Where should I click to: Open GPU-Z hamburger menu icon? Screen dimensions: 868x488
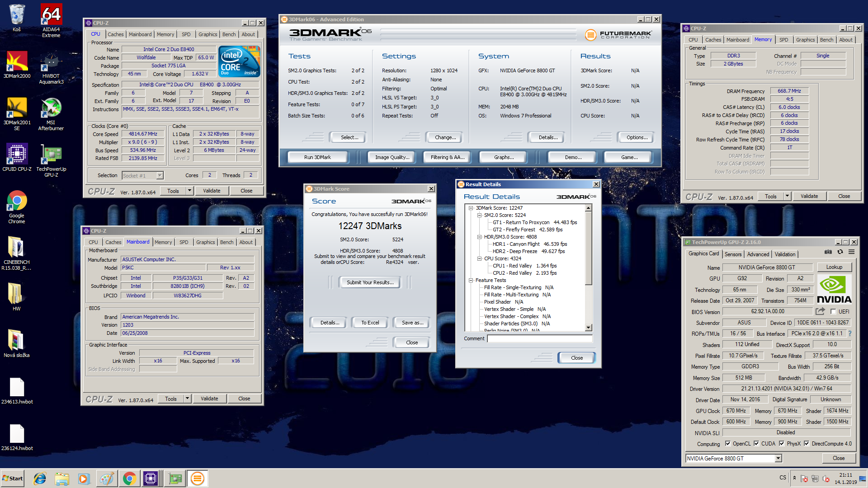(x=851, y=252)
